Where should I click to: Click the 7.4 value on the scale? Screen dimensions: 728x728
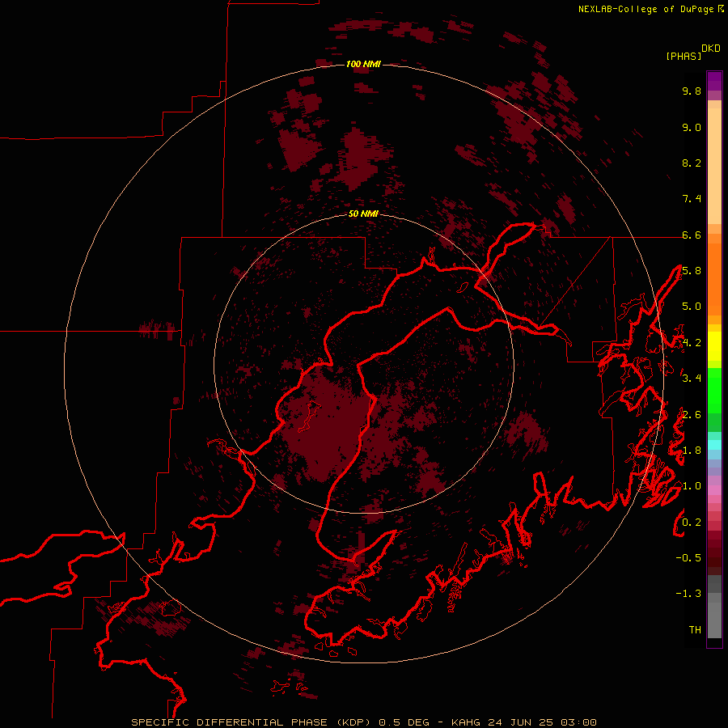coord(692,199)
